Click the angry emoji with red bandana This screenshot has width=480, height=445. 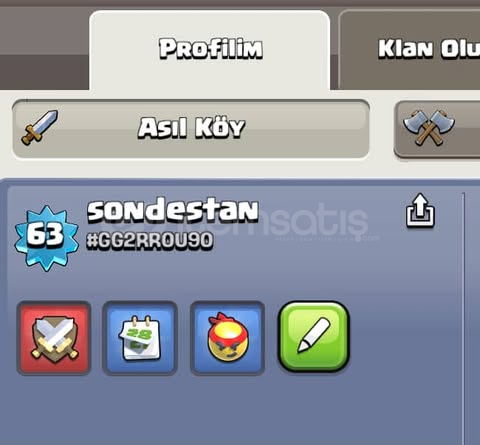pos(227,338)
